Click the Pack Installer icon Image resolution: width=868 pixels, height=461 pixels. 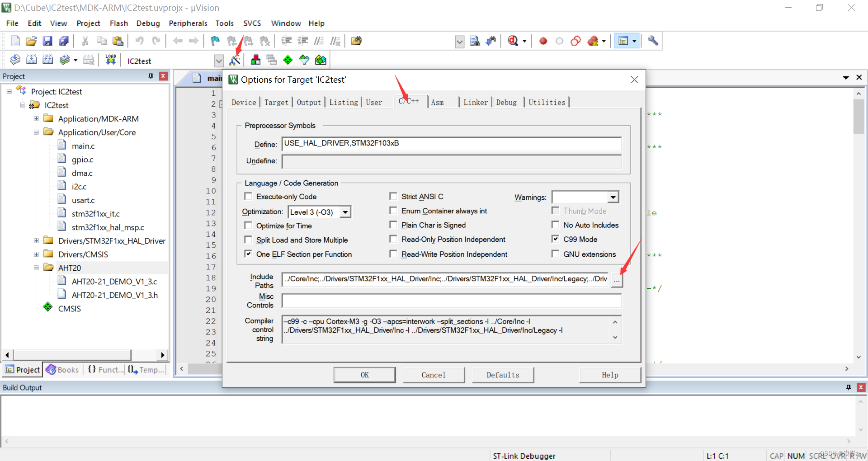pos(321,60)
